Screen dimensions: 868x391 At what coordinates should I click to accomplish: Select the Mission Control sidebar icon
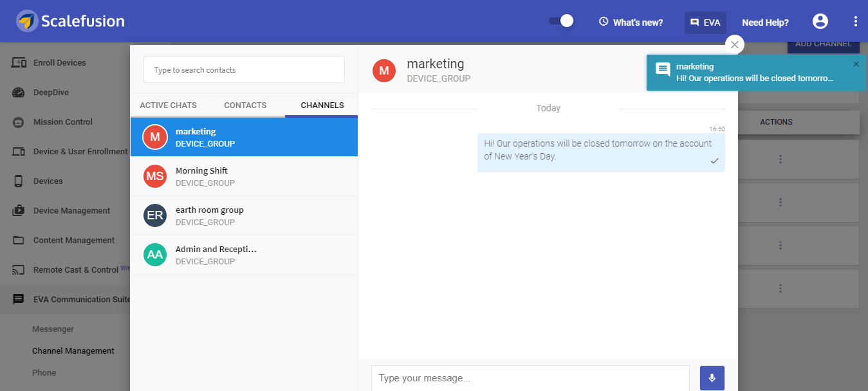tap(19, 122)
